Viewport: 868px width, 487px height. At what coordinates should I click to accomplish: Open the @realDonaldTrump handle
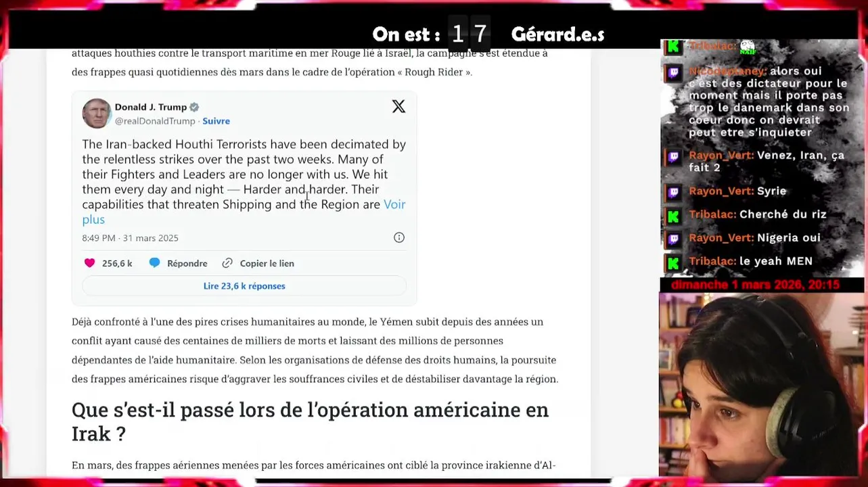point(155,121)
